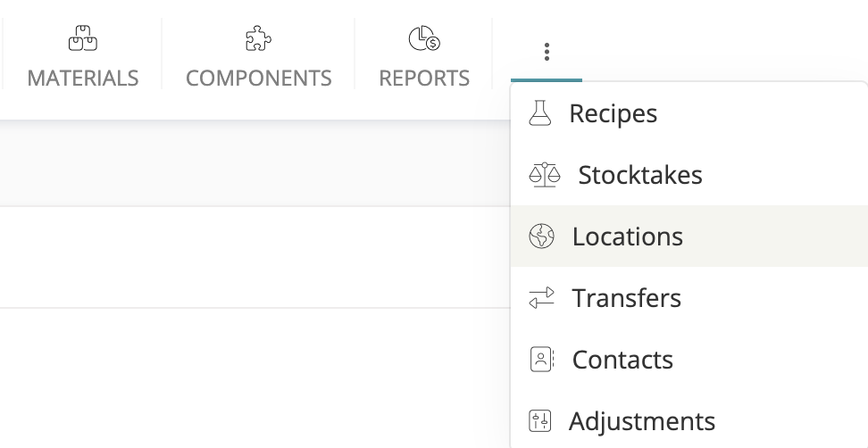Collapse the three-dot more menu
The height and width of the screenshot is (448, 868).
click(x=547, y=52)
